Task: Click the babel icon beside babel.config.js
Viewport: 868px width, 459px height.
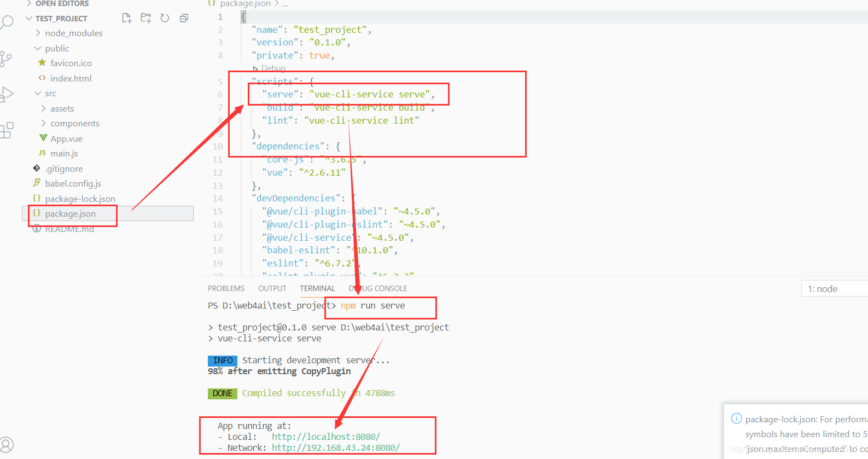Action: (x=37, y=183)
